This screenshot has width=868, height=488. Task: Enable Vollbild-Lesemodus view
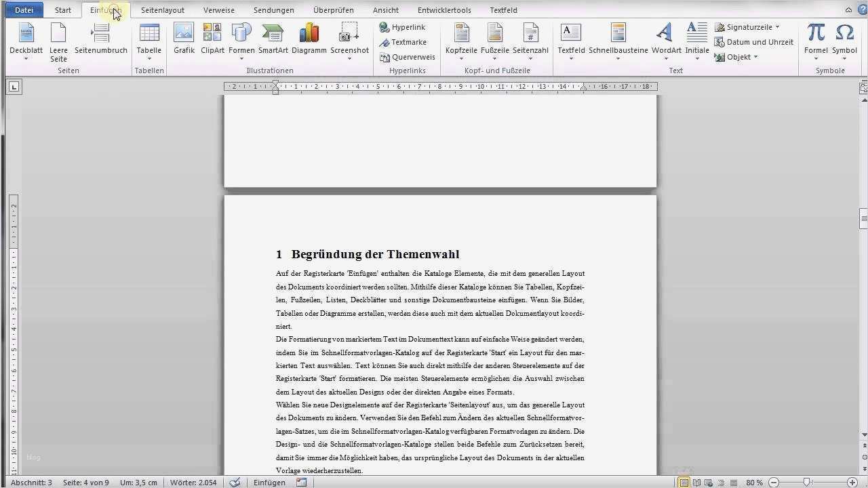point(696,483)
